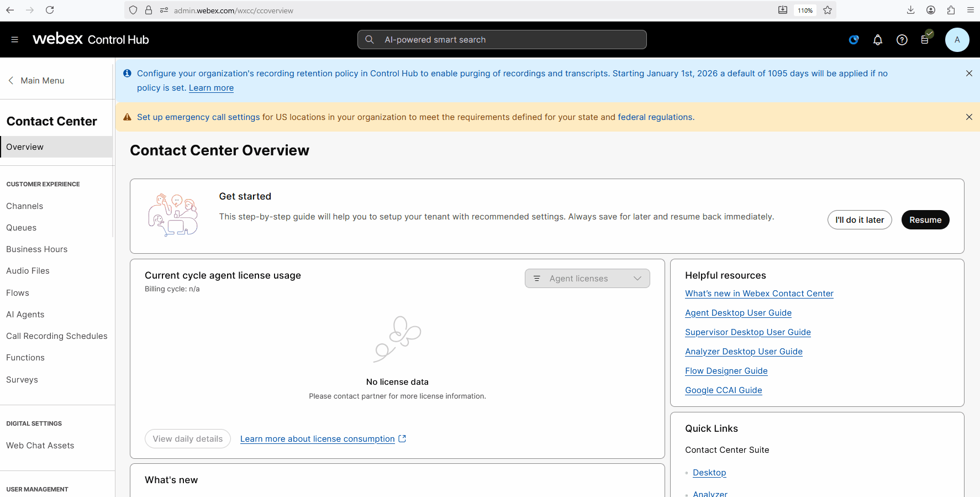The width and height of the screenshot is (980, 497).
Task: Open the Agent Desktop User Guide link
Action: click(x=738, y=313)
